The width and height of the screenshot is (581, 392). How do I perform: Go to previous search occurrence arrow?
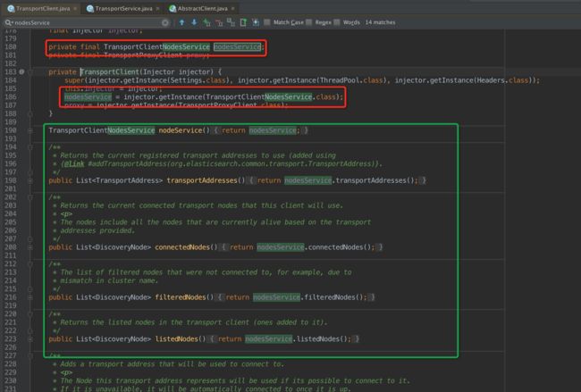pos(181,22)
